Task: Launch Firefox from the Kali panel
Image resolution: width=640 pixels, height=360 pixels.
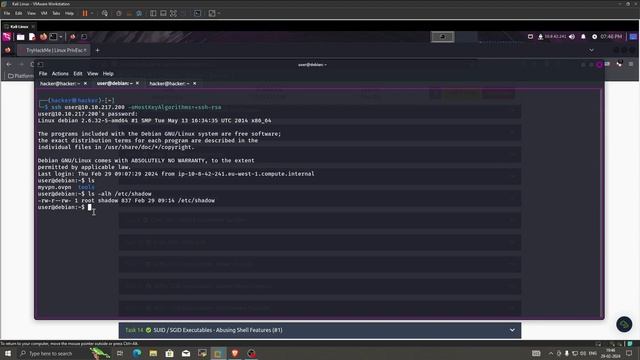Action: tap(43, 37)
